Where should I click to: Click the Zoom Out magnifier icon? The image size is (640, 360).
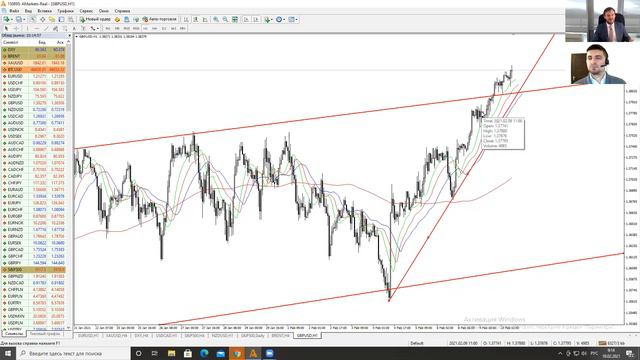pyautogui.click(x=225, y=19)
